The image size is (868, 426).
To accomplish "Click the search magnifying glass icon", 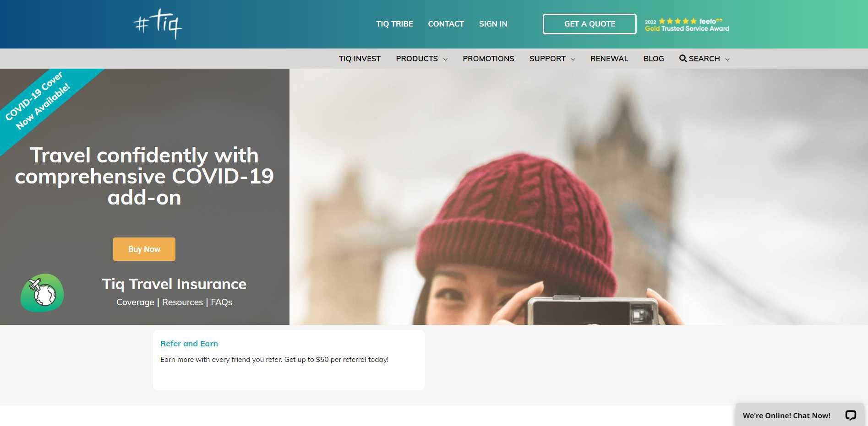I will point(682,59).
